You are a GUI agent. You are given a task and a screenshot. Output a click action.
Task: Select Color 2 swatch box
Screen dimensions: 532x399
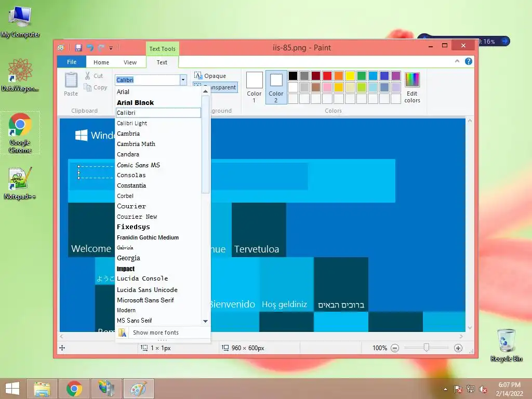click(x=276, y=87)
